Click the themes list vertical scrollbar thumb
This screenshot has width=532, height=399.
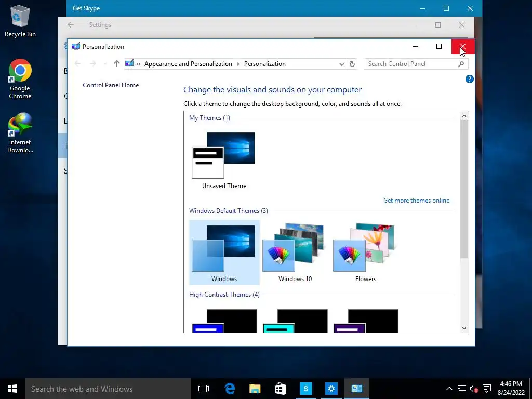coord(464,189)
